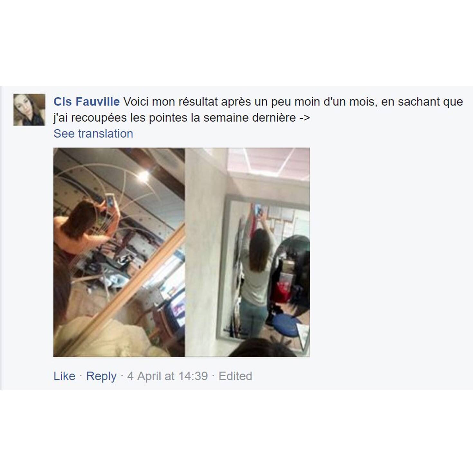Click See translation under the comment
This screenshot has width=473, height=476.
pos(93,134)
